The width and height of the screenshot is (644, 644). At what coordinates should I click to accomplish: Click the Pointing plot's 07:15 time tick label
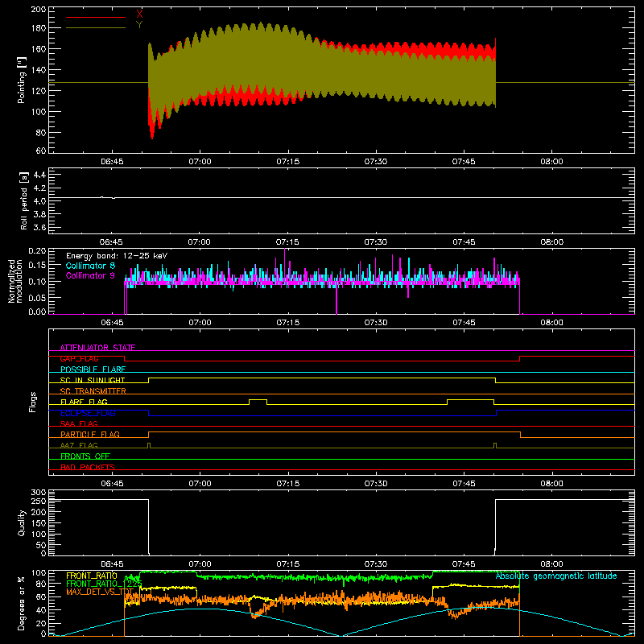tap(288, 162)
